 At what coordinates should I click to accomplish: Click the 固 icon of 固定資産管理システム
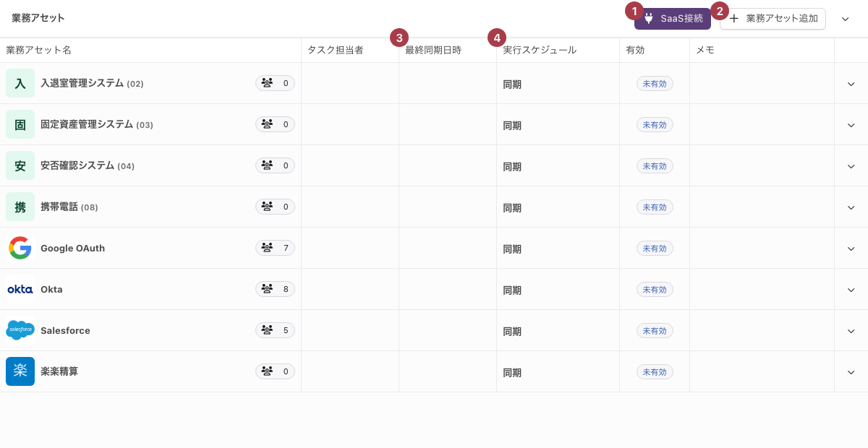pyautogui.click(x=20, y=124)
